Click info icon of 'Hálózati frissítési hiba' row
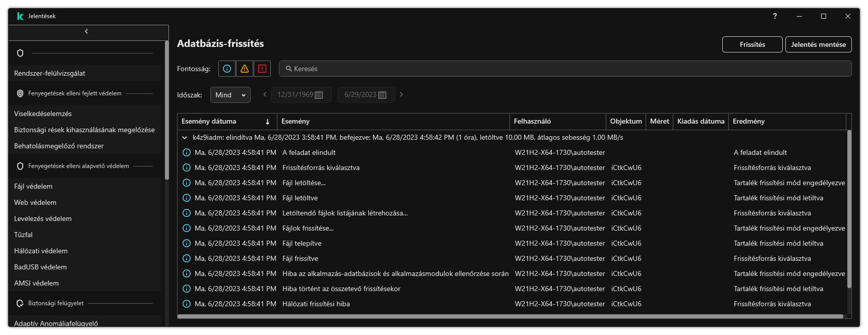868x335 pixels. [186, 304]
